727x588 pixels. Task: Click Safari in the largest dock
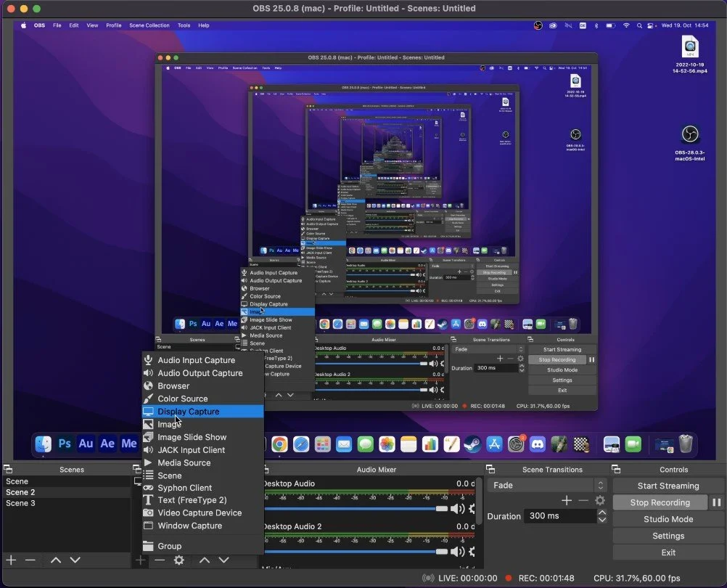coord(301,444)
